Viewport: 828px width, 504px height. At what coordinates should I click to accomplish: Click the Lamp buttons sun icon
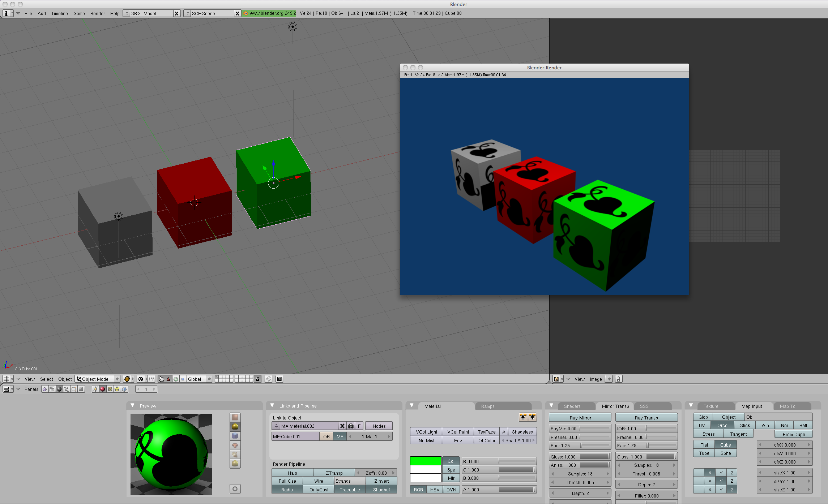tap(95, 389)
